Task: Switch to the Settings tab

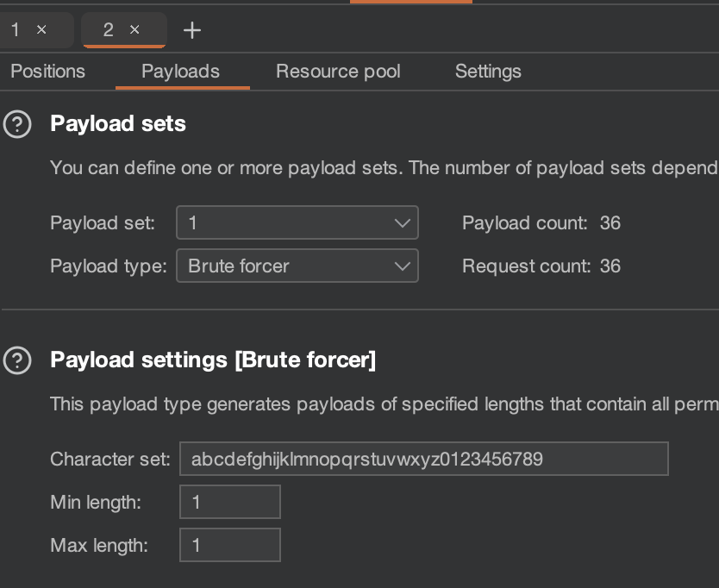Action: coord(488,72)
